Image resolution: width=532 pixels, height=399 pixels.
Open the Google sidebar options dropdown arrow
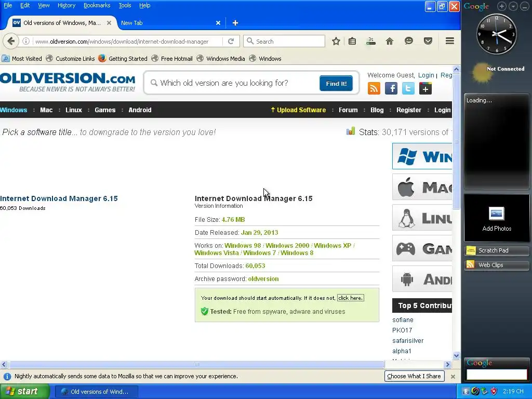coord(513,6)
